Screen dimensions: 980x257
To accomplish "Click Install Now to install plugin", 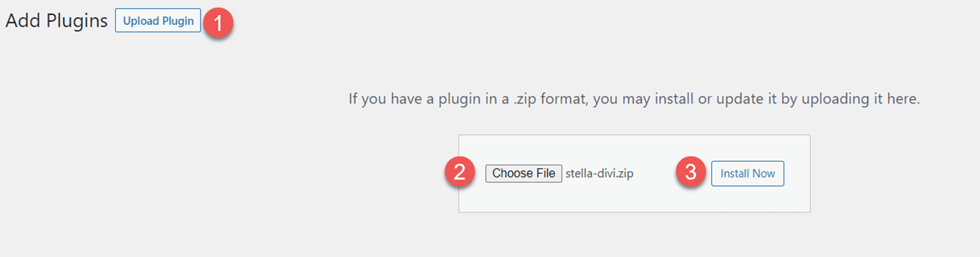I will click(x=747, y=174).
